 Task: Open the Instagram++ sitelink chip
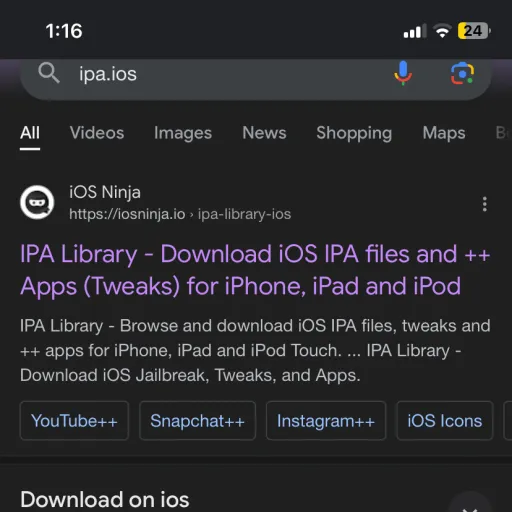click(326, 421)
